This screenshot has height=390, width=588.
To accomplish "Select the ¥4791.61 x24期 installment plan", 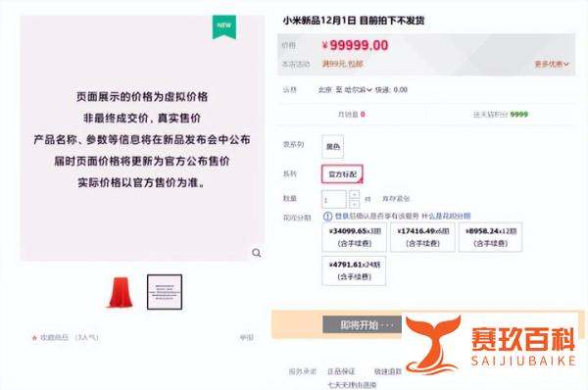I will 354,270.
